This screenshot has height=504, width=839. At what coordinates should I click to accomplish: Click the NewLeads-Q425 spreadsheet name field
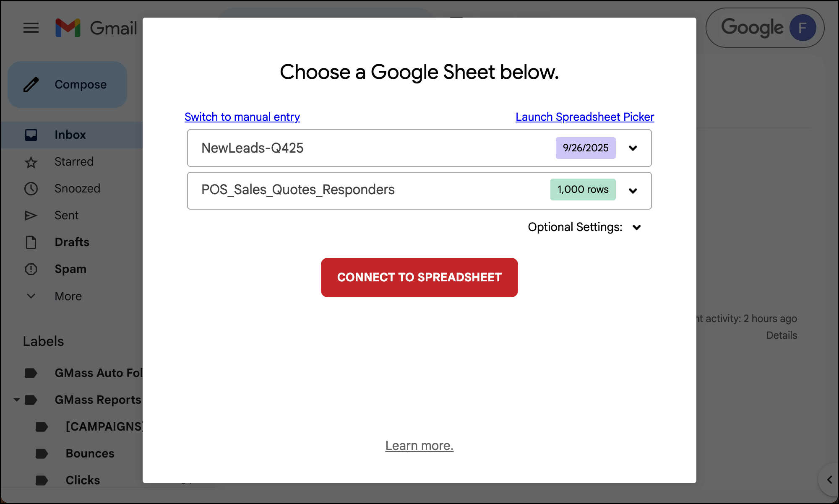pos(294,148)
